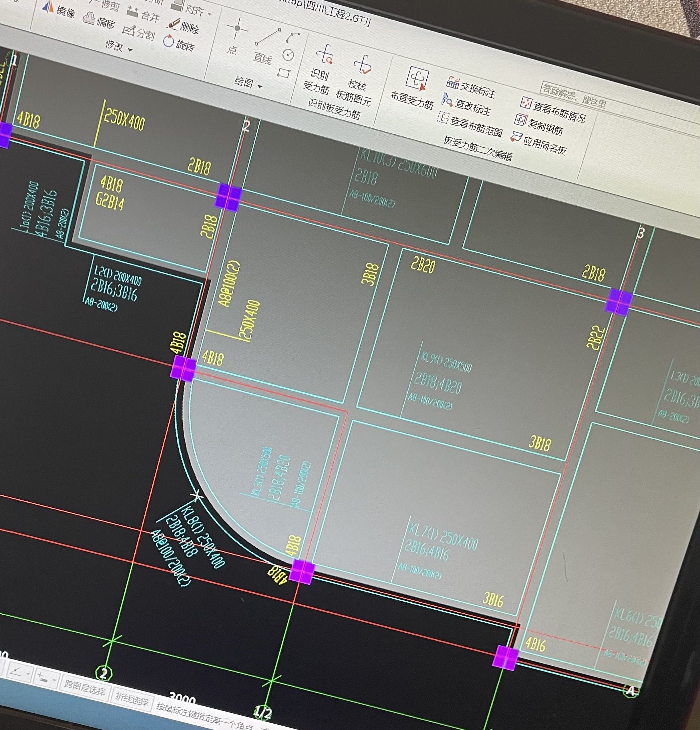Viewport: 700px width, 730px height.
Task: Click 应用同名板 tool
Action: (x=538, y=143)
